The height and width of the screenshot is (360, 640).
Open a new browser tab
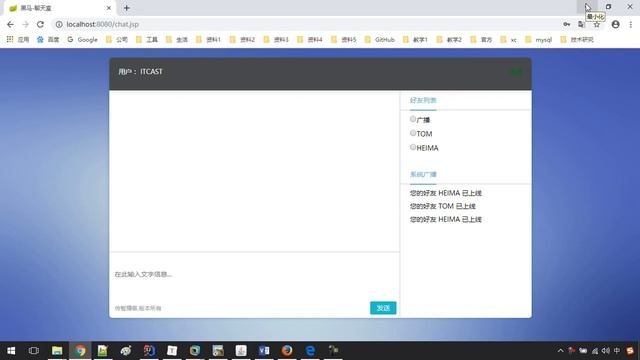pyautogui.click(x=127, y=8)
